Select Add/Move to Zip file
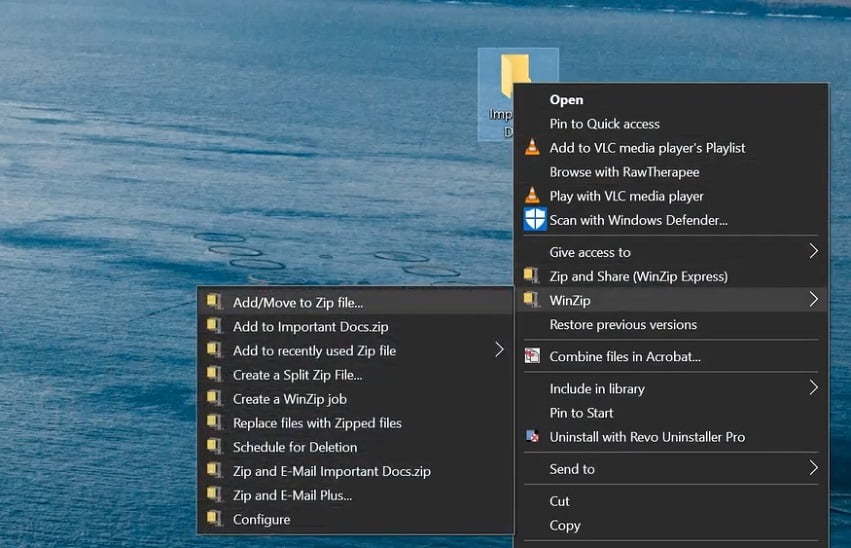The height and width of the screenshot is (548, 851). (x=355, y=302)
